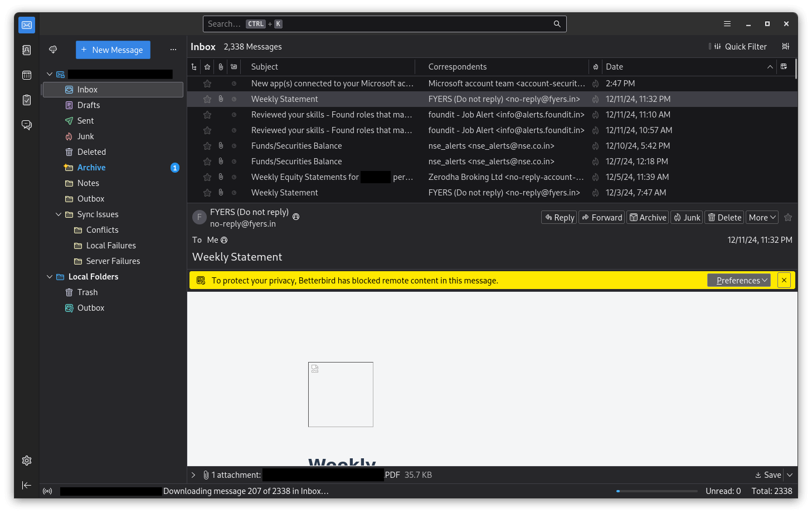Expand the attachment pane chevron
812x514 pixels.
(193, 474)
